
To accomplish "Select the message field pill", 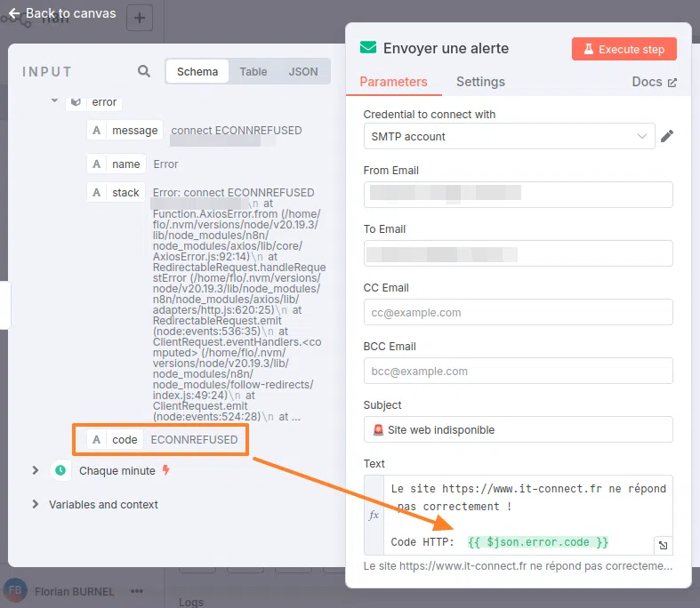I will (125, 131).
